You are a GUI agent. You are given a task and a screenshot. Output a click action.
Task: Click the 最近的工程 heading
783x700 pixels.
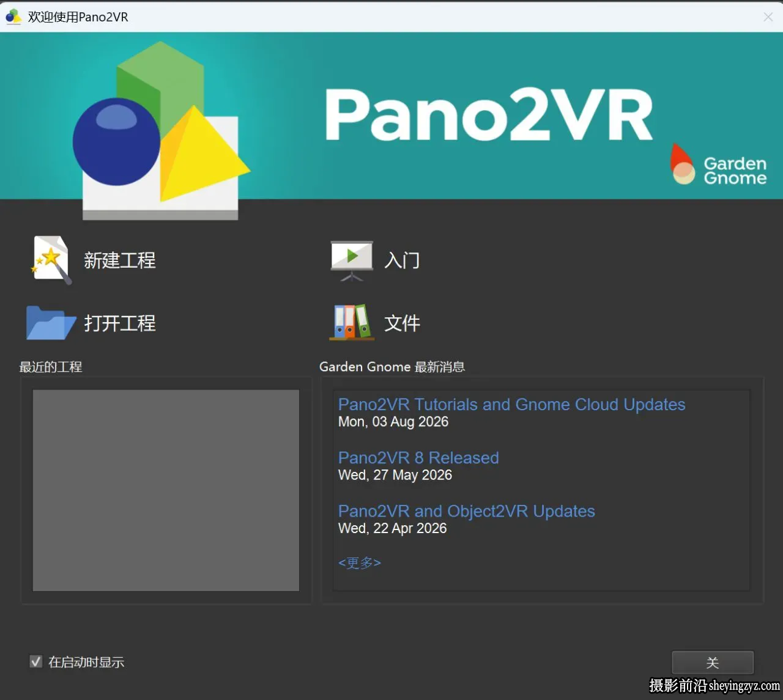51,367
